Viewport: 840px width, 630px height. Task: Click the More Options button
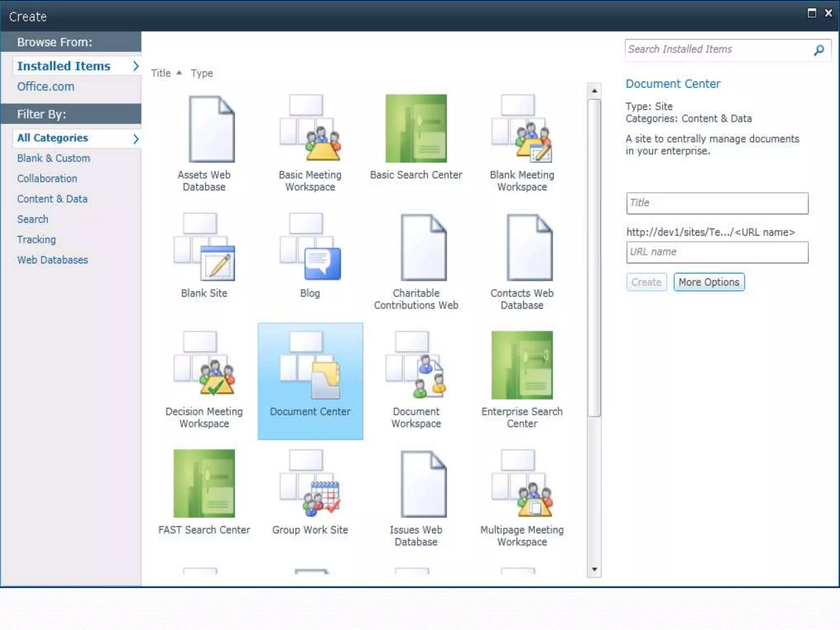point(708,282)
